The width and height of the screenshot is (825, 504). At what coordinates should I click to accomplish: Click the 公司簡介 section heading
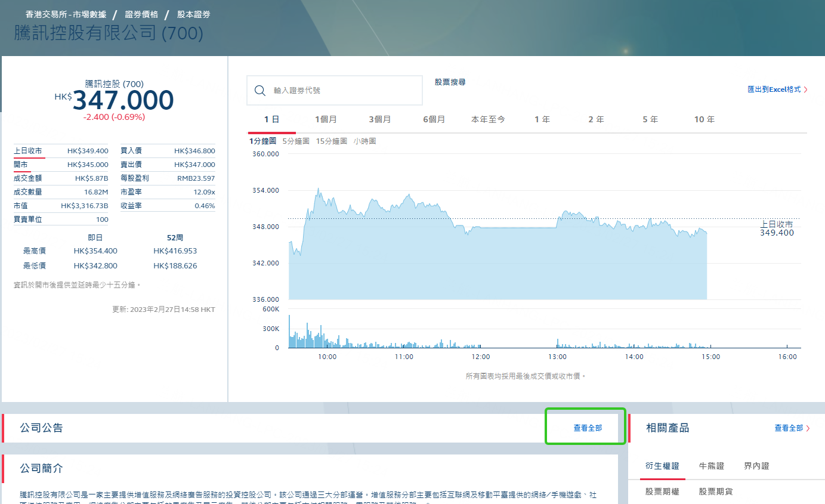pos(41,469)
